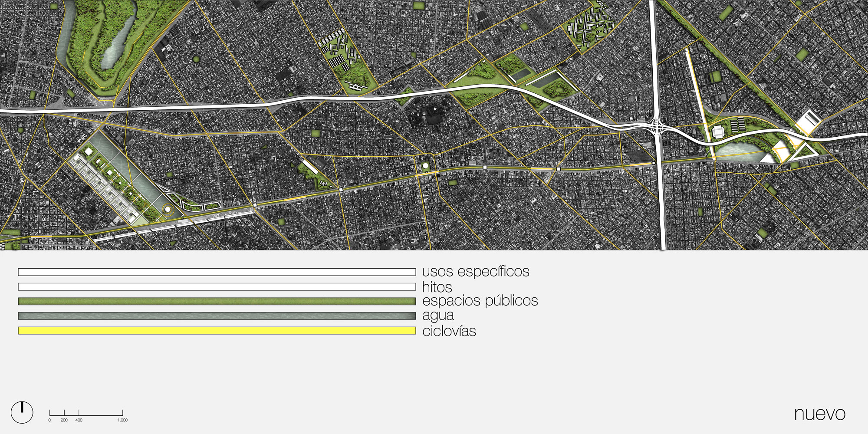The width and height of the screenshot is (868, 434).
Task: Click the white stadium building beside the lake
Action: click(719, 132)
